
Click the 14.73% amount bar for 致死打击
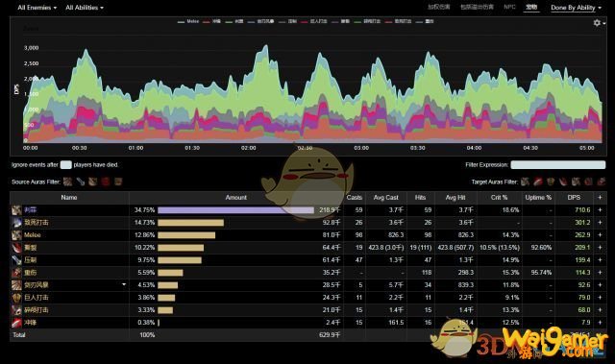click(190, 223)
